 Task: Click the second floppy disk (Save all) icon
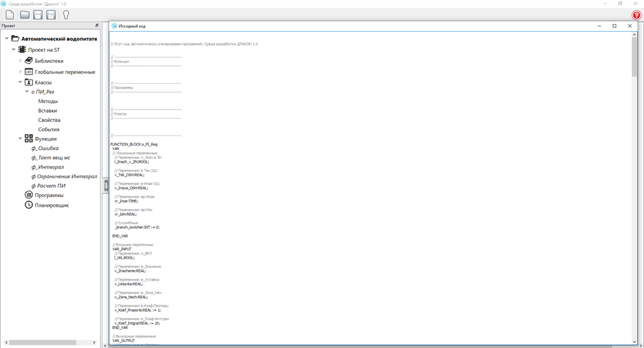pyautogui.click(x=51, y=15)
